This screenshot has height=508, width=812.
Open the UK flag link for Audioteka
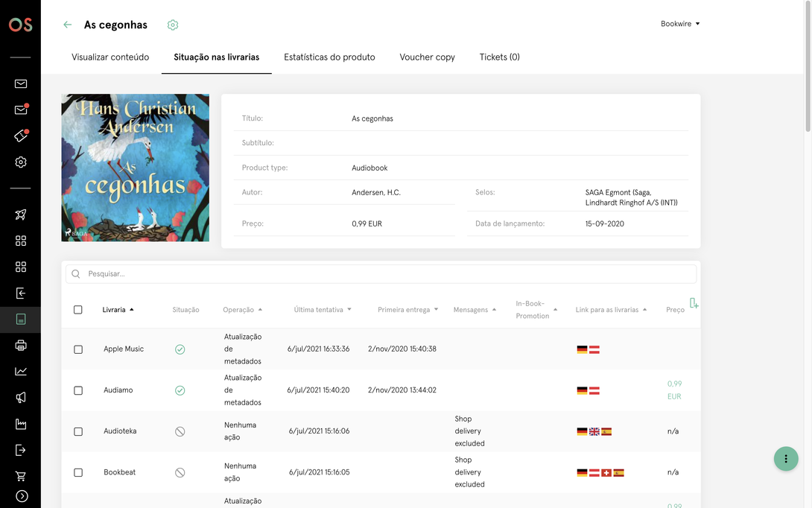pyautogui.click(x=594, y=431)
